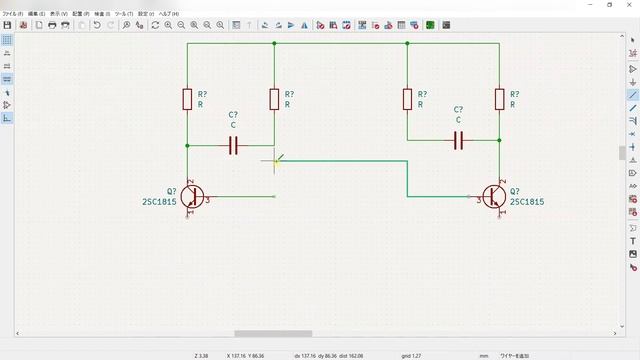640x360 pixels.
Task: Generate the Bill of Materials icon
Action: (x=415, y=25)
